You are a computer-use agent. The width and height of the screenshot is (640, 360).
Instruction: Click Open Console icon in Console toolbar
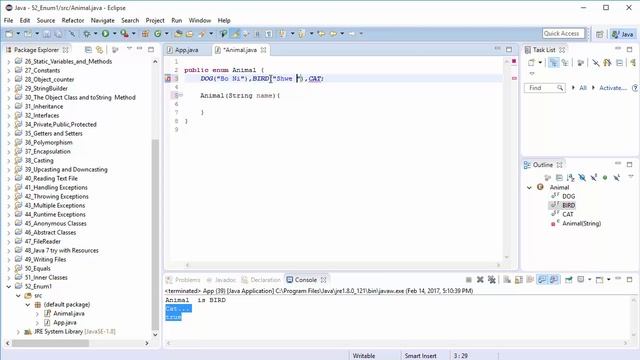tap(599, 280)
